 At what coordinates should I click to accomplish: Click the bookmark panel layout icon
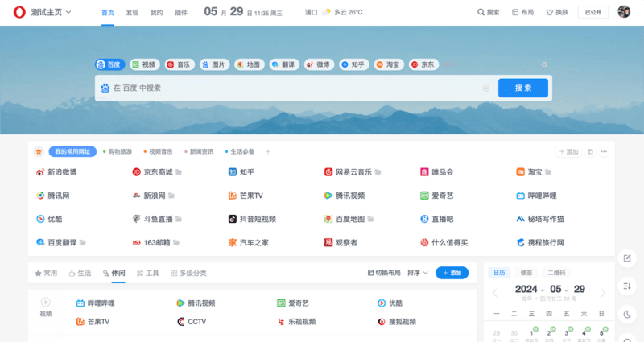(590, 151)
